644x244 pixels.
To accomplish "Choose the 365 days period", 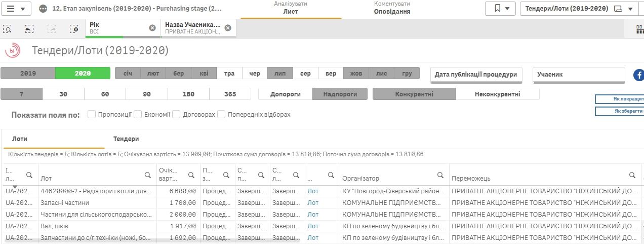I will click(x=230, y=94).
